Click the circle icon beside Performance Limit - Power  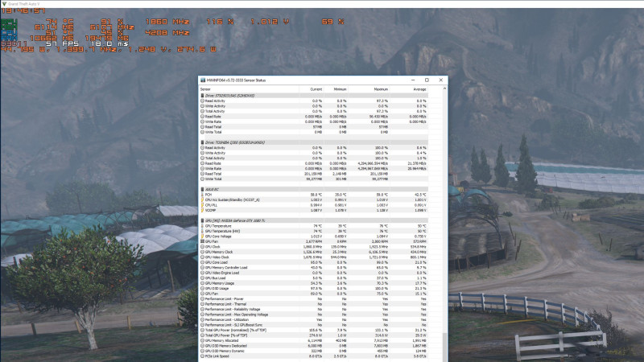[x=203, y=298]
